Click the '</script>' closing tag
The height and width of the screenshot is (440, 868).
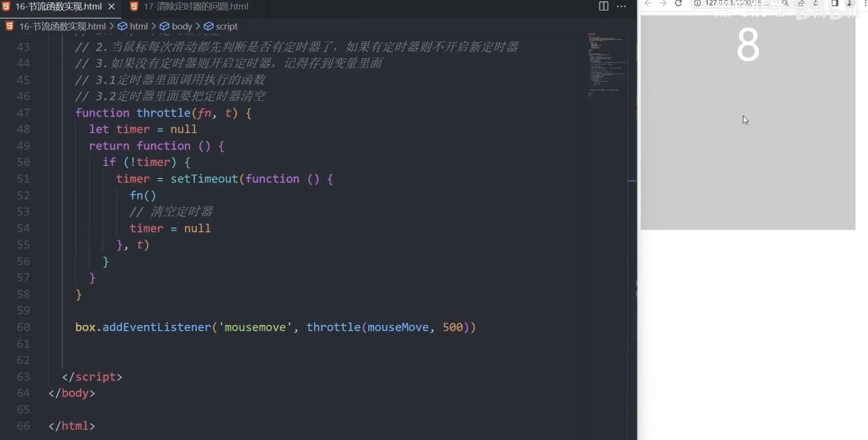pos(92,377)
